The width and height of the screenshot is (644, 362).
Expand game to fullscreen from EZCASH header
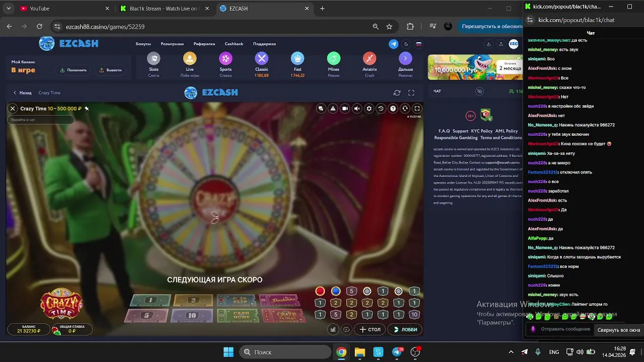411,93
